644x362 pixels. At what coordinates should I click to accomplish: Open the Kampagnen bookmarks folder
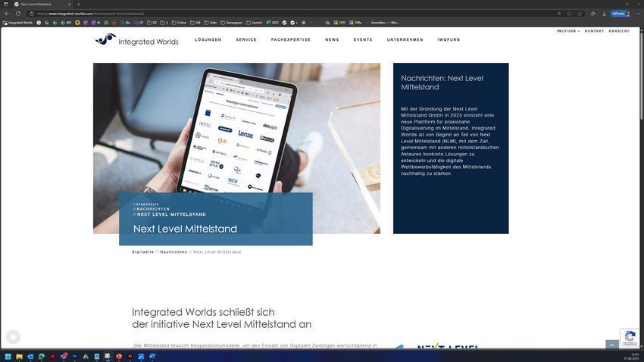pyautogui.click(x=232, y=23)
